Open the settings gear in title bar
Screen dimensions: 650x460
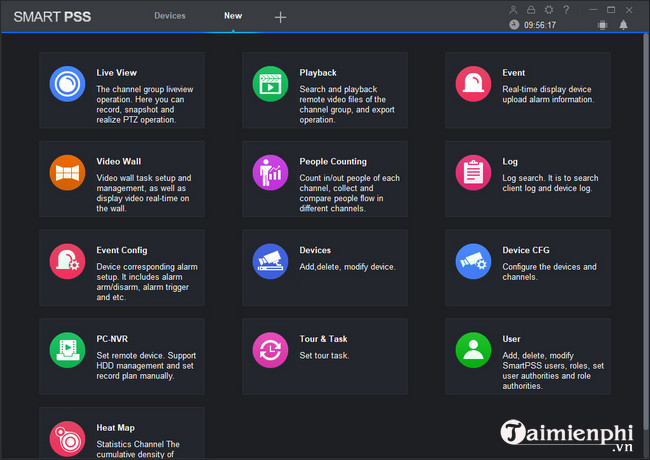coord(548,9)
